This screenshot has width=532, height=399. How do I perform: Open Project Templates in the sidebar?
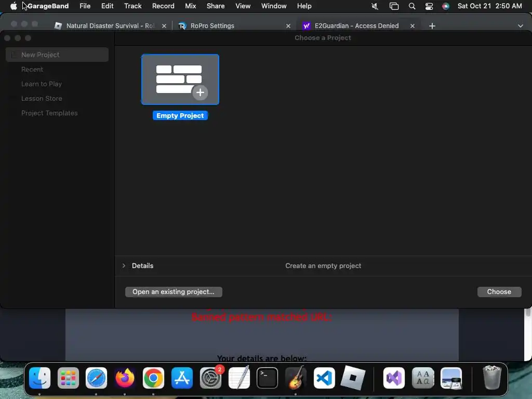49,113
